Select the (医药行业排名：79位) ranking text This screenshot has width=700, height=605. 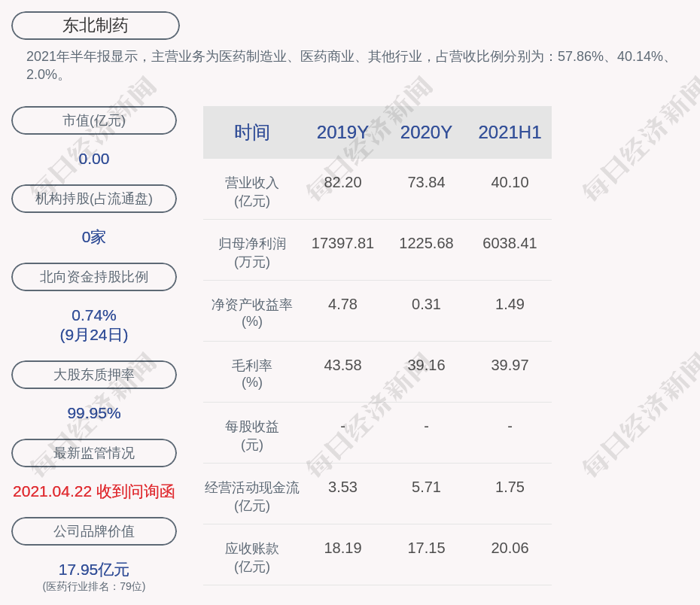(x=94, y=586)
